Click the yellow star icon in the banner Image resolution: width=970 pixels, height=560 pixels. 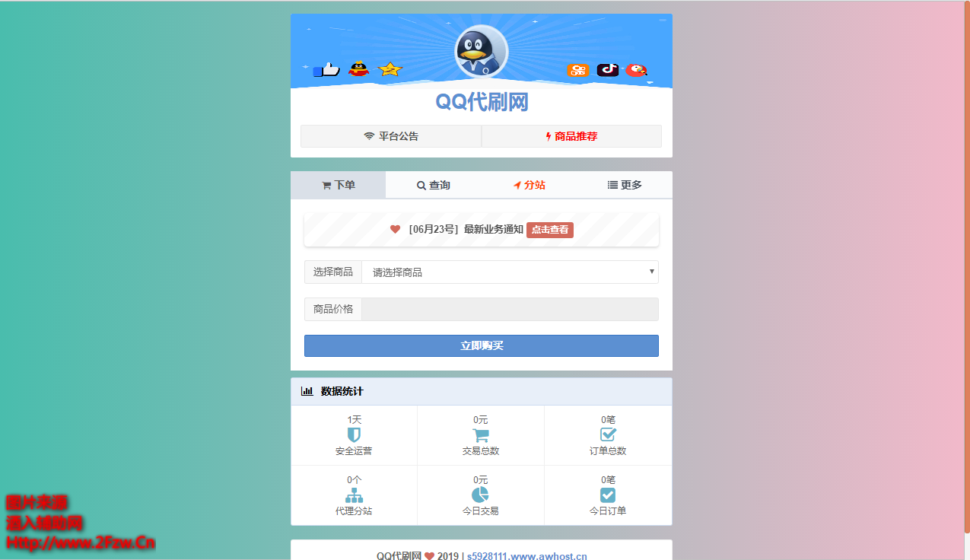[x=390, y=69]
